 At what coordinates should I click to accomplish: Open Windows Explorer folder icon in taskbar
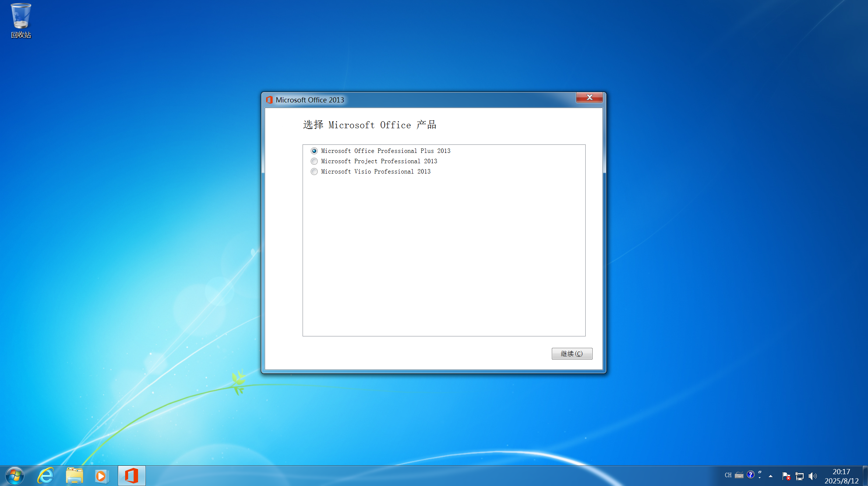[74, 476]
